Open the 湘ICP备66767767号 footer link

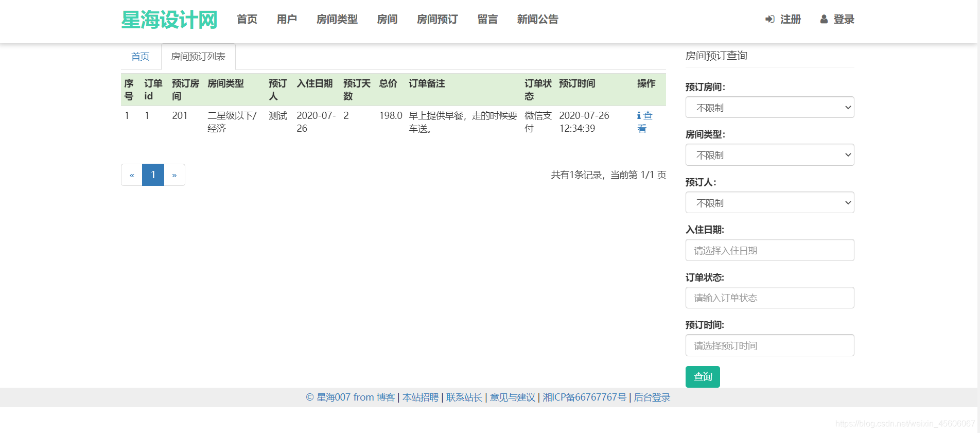(x=585, y=397)
